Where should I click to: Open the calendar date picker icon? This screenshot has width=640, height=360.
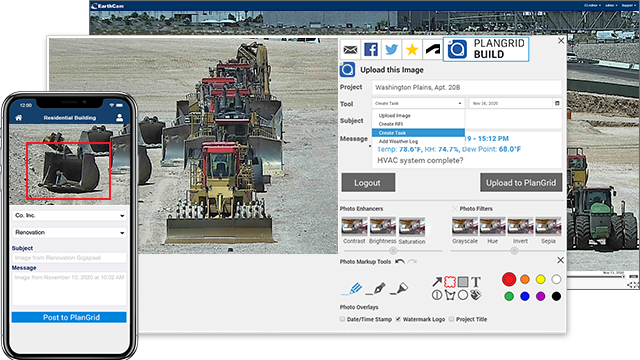(557, 103)
